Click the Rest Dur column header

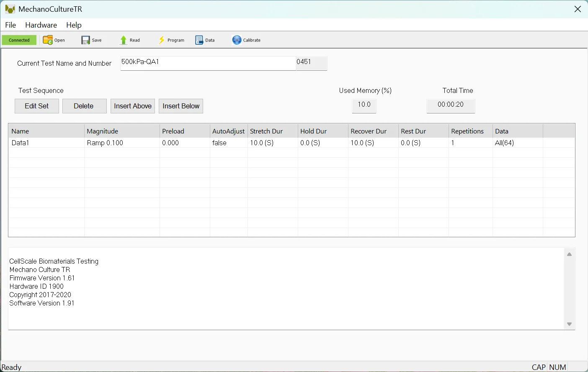pos(423,131)
